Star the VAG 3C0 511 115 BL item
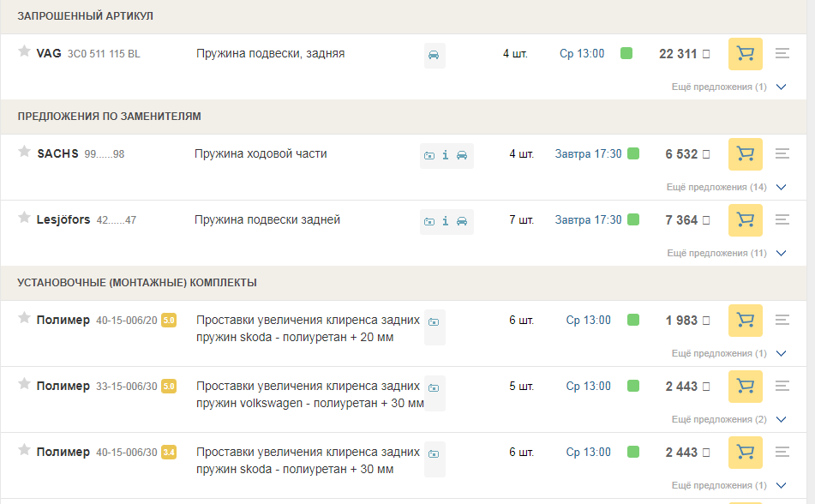The height and width of the screenshot is (504, 815). (24, 52)
